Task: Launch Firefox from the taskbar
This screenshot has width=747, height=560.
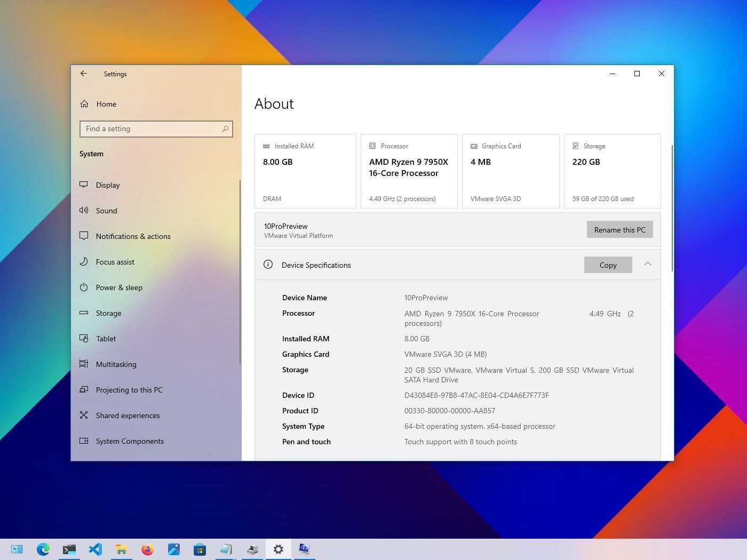Action: coord(147,549)
